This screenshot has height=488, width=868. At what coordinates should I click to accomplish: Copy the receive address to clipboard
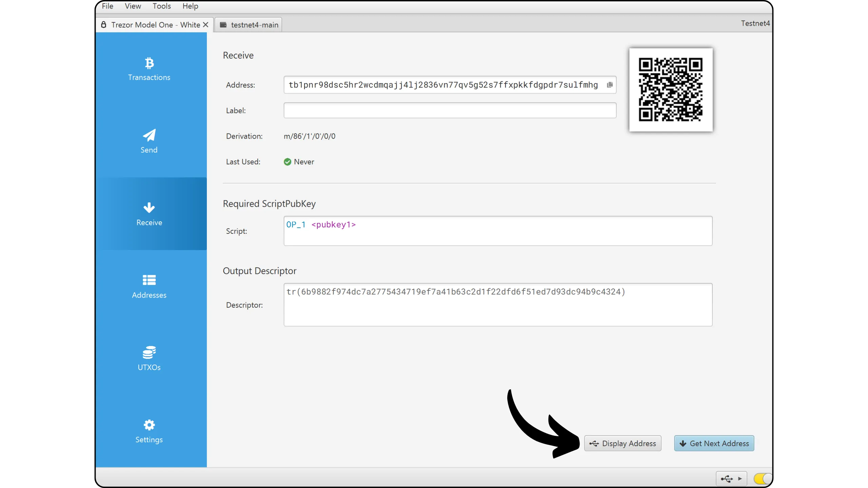610,85
